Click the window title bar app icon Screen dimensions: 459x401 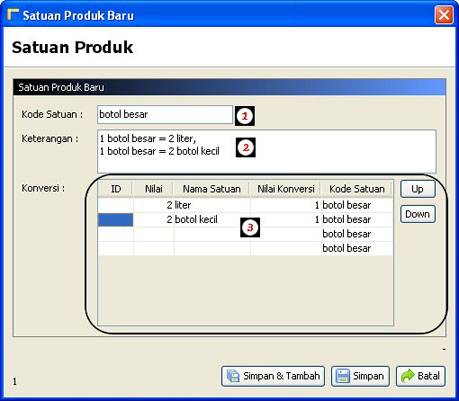point(13,15)
